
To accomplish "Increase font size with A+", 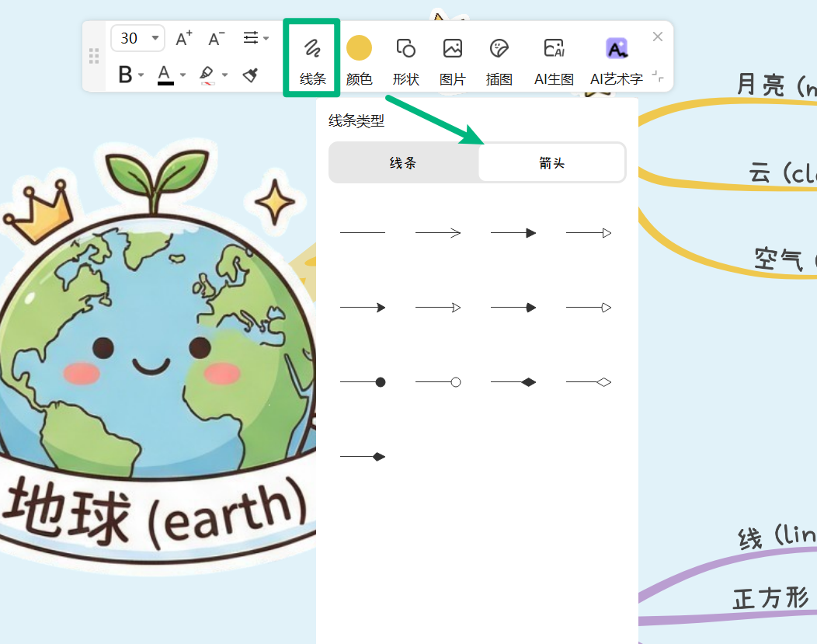I will 183,38.
